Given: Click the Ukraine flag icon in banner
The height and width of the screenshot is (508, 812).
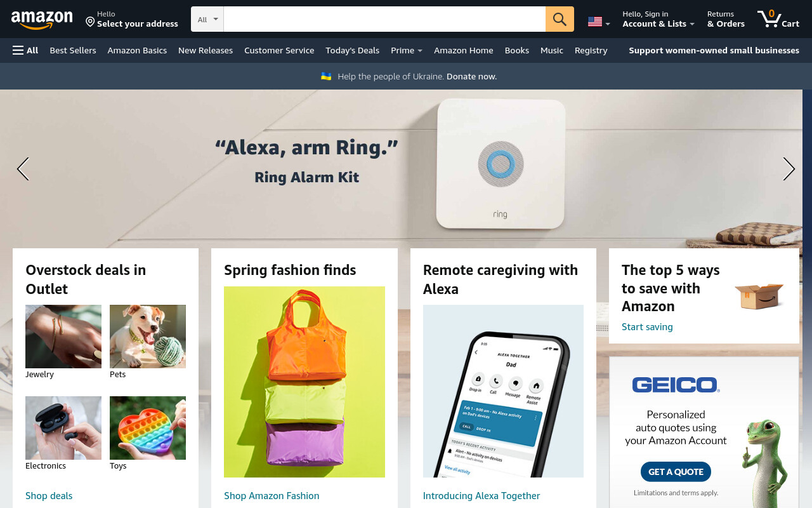Looking at the screenshot, I should coord(326,76).
